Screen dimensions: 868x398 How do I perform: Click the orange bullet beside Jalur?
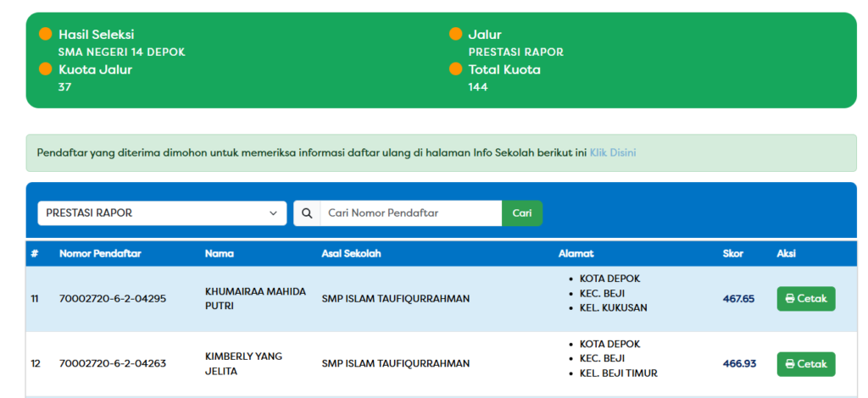[x=455, y=34]
